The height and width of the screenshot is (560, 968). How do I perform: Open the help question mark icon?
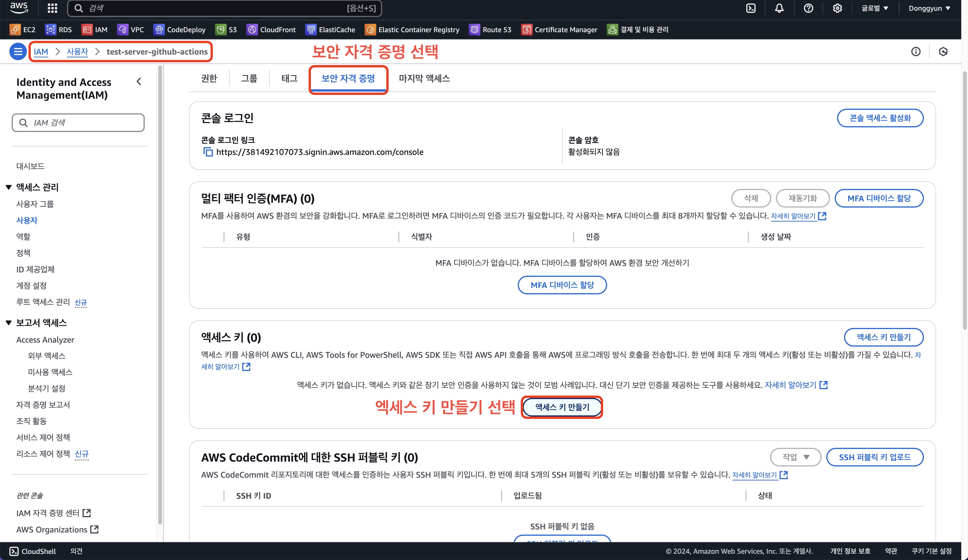pos(808,8)
